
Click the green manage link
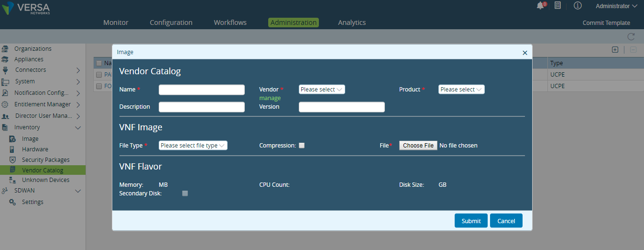coord(270,98)
